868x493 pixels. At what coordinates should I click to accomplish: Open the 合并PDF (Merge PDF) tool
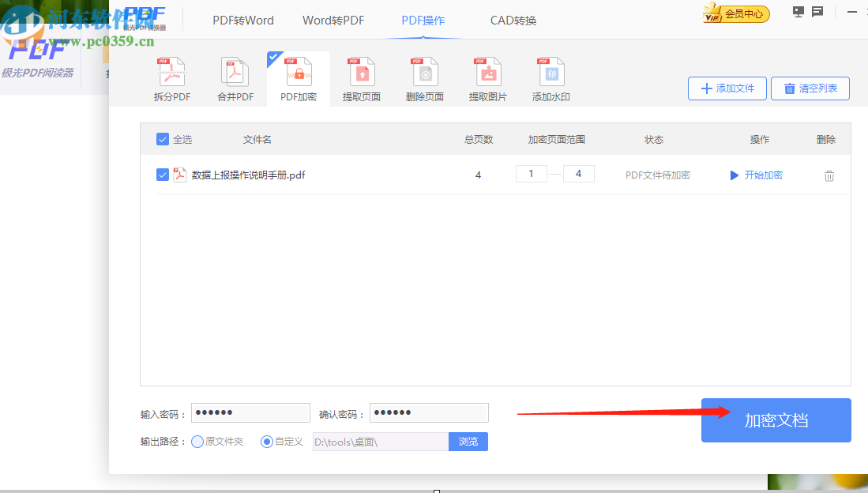pyautogui.click(x=235, y=77)
